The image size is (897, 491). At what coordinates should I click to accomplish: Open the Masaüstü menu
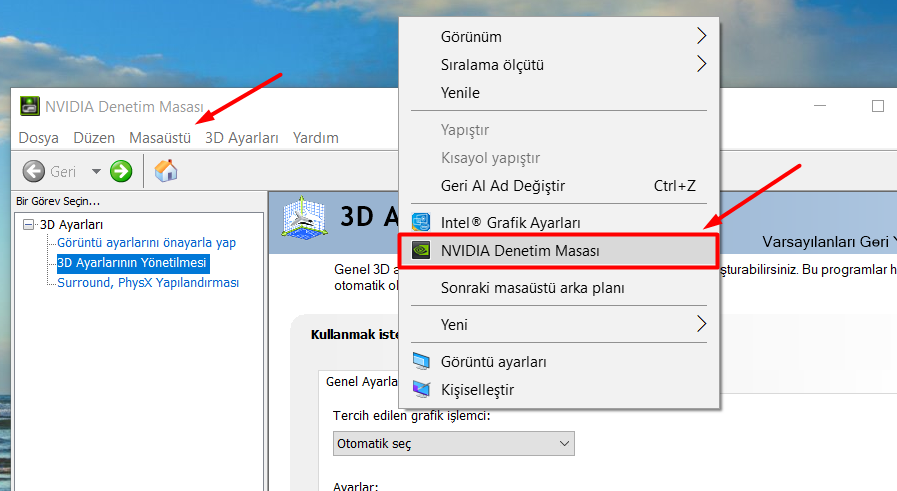(160, 138)
